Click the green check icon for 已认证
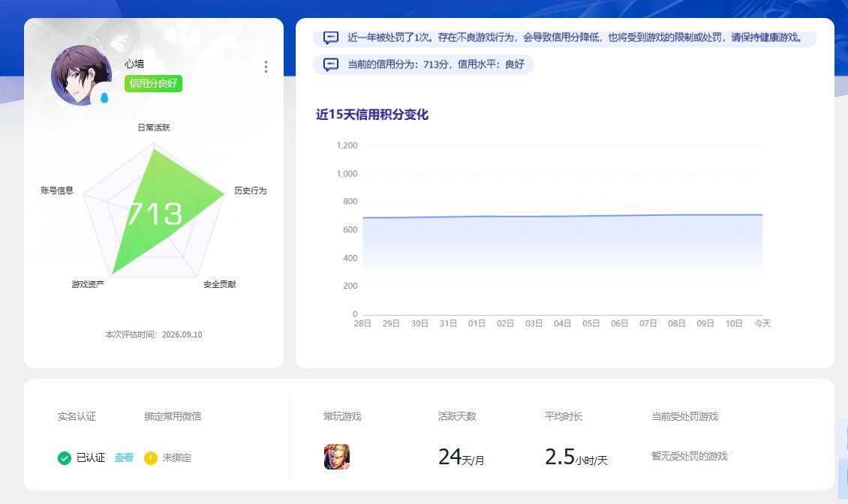Screen dimensions: 848x504 (65, 458)
